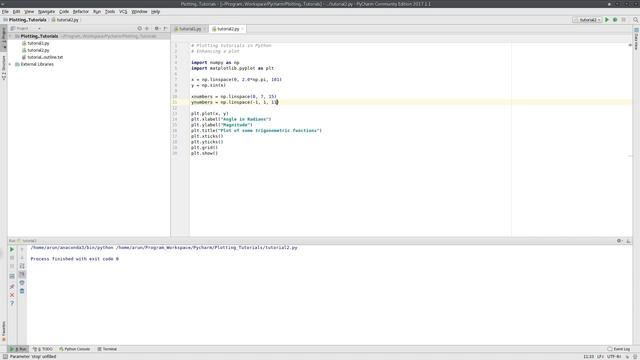Screen dimensions: 640x360
Task: Open Run panel gear settings icon
Action: [x=620, y=241]
